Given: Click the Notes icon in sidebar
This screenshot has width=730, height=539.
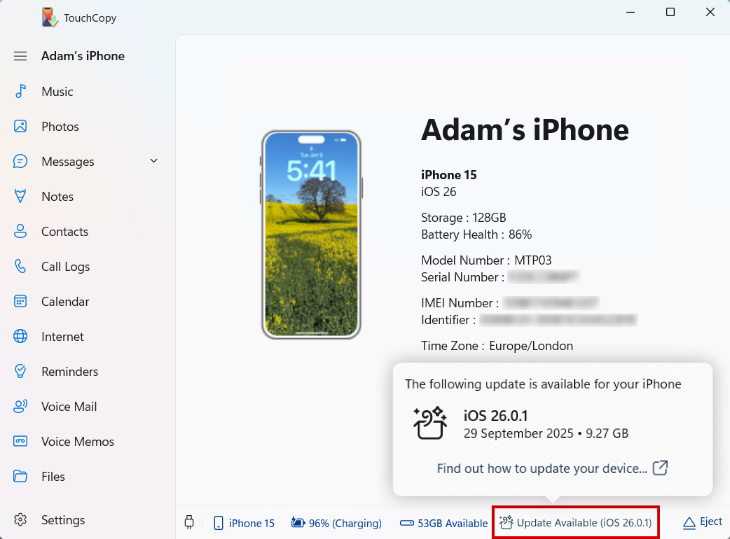Looking at the screenshot, I should (x=20, y=196).
